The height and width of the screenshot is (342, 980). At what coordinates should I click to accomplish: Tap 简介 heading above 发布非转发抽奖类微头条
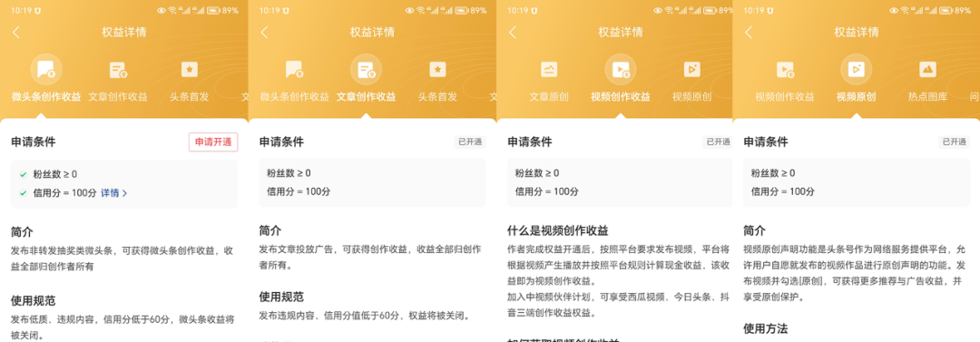click(x=22, y=232)
